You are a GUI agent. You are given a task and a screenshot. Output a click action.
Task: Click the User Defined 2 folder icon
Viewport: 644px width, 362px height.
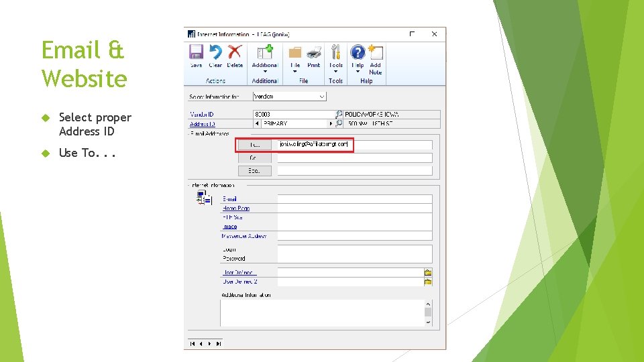pyautogui.click(x=428, y=282)
